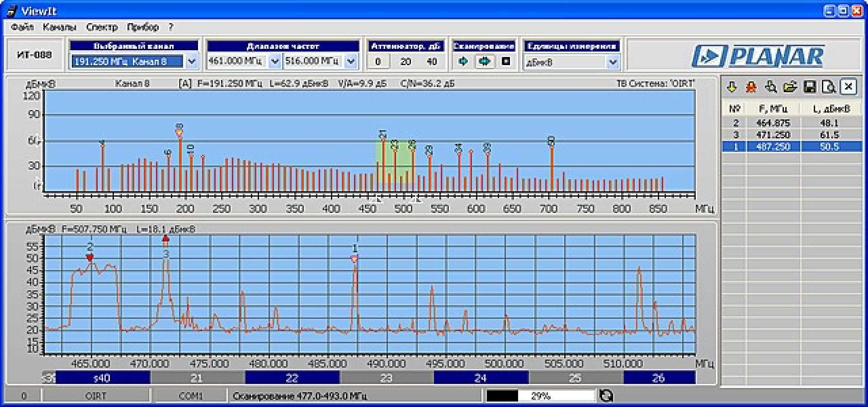
Task: Select channel 25 in channel bar
Action: 576,378
